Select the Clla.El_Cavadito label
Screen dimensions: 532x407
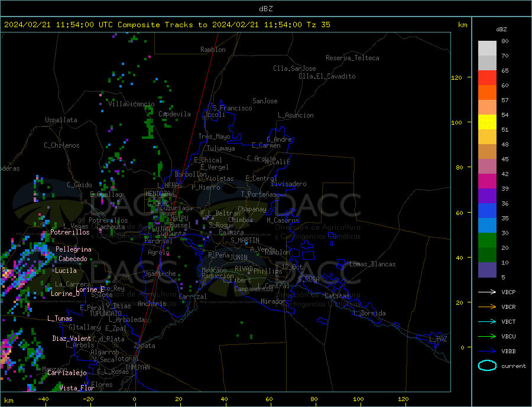(x=327, y=76)
